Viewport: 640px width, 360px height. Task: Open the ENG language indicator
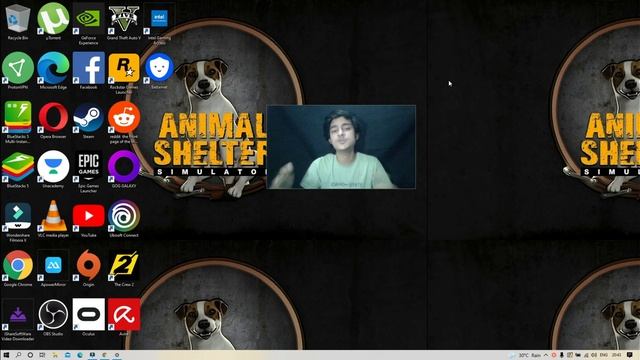pyautogui.click(x=604, y=355)
